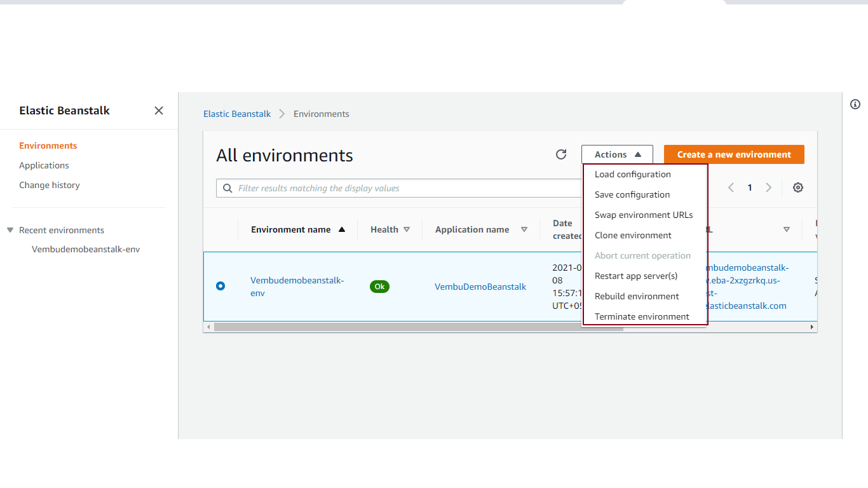Click the Date created column header
The width and height of the screenshot is (868, 488).
pyautogui.click(x=567, y=229)
